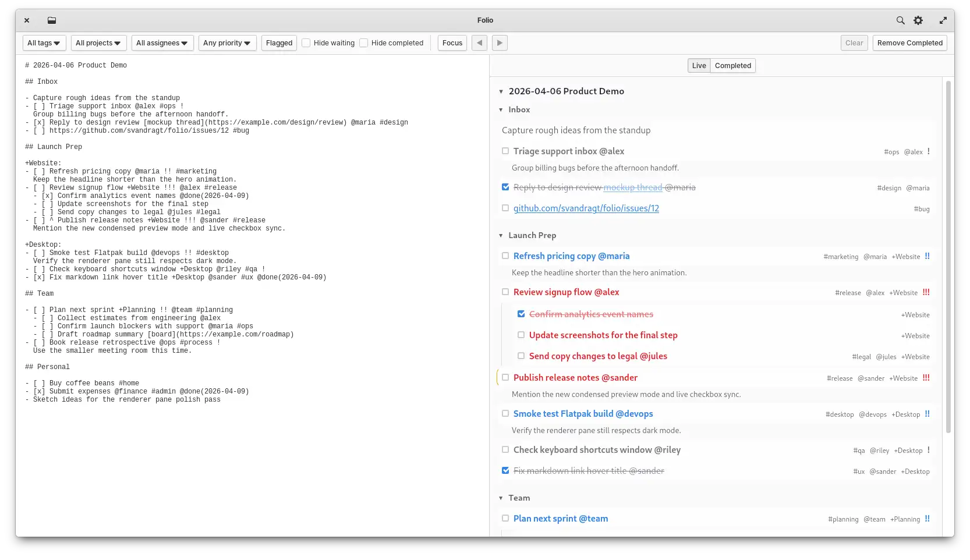Open the mockup thread link
Image resolution: width=970 pixels, height=560 pixels.
click(633, 187)
